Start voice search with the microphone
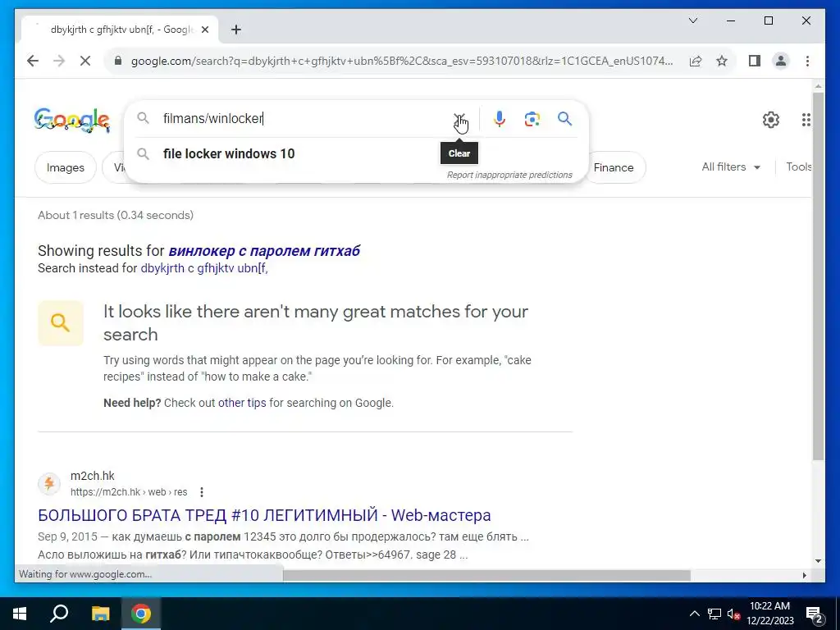This screenshot has width=840, height=630. point(500,118)
